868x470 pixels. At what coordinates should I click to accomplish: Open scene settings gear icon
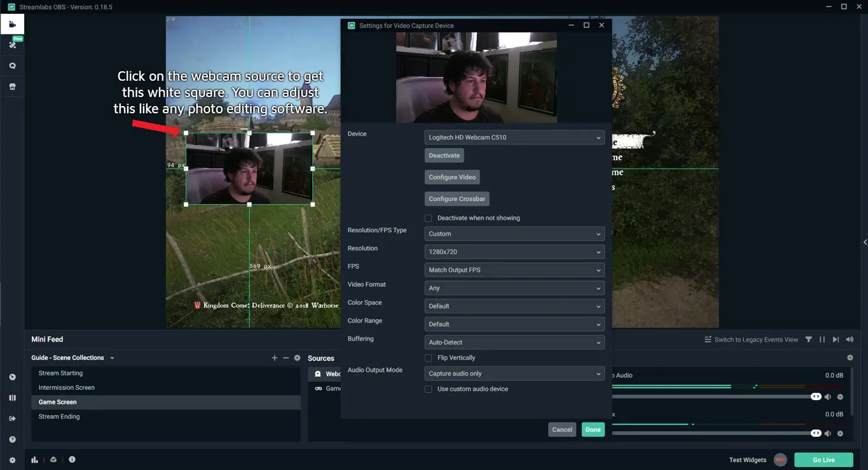click(297, 358)
